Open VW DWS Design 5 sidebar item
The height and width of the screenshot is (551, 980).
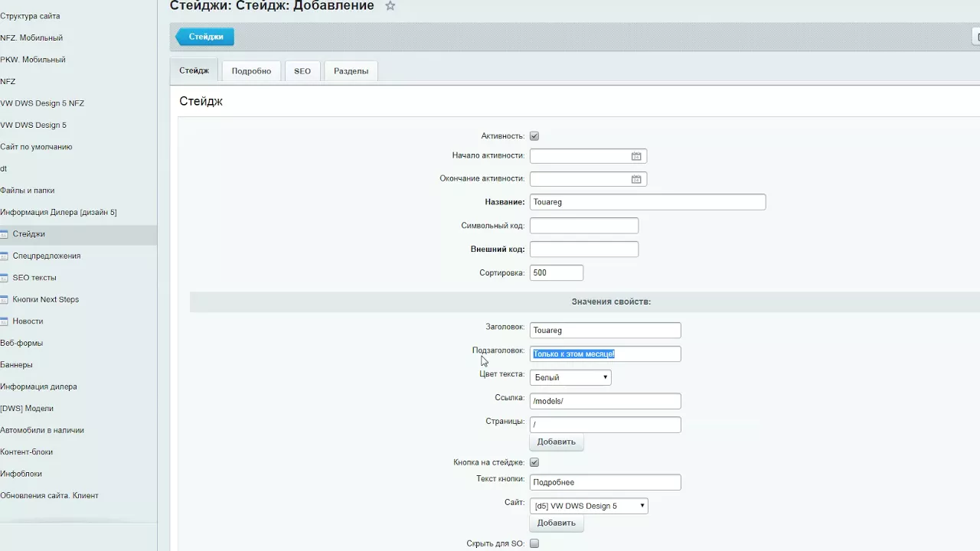pos(34,125)
